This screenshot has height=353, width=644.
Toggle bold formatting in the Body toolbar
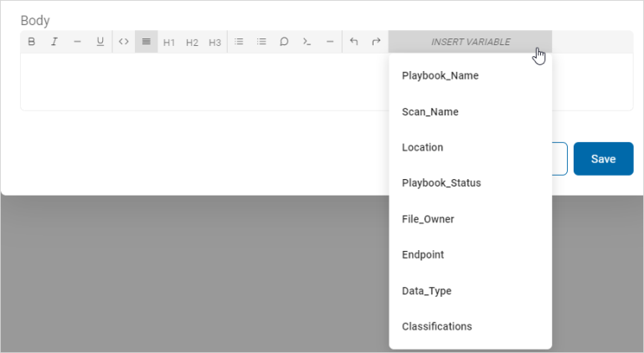click(32, 42)
